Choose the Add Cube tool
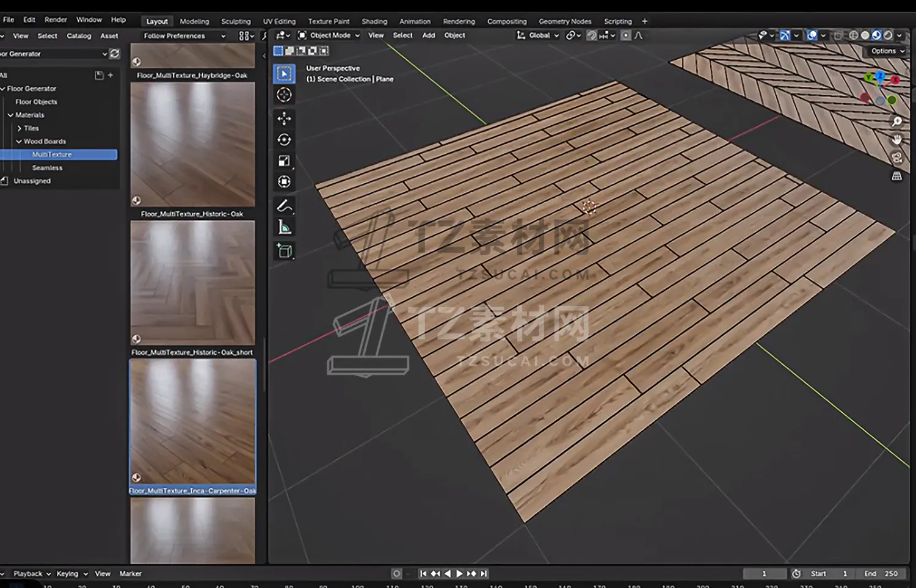Image resolution: width=916 pixels, height=588 pixels. click(x=284, y=250)
